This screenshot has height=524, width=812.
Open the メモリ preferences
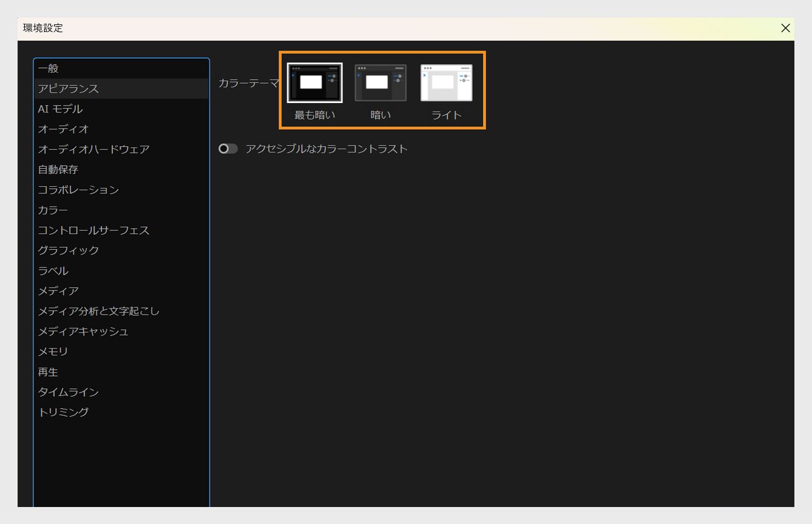(121, 352)
